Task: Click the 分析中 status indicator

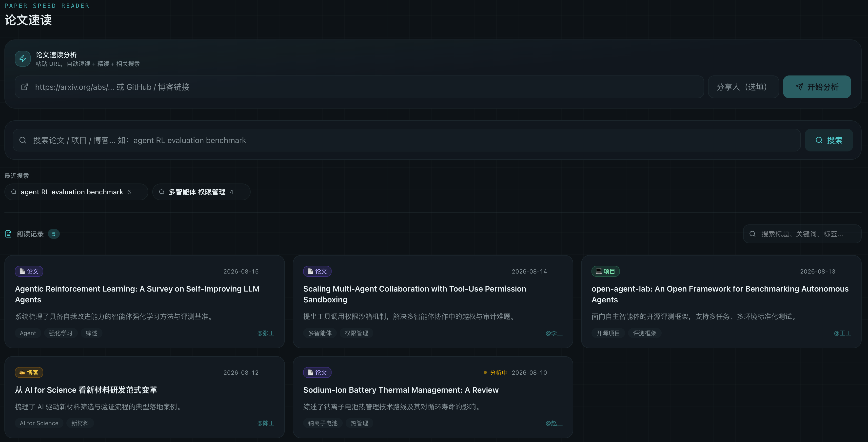Action: [495, 372]
